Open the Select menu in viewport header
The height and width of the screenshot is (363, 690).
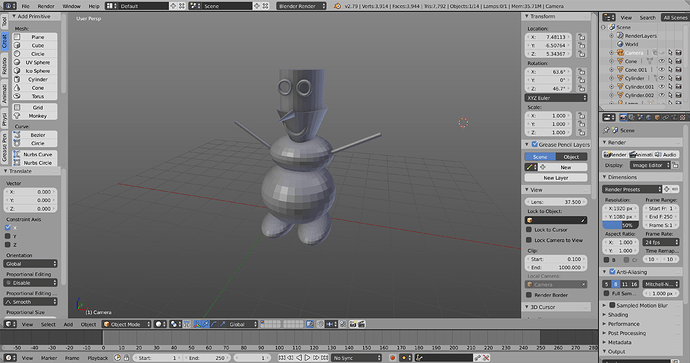click(48, 324)
